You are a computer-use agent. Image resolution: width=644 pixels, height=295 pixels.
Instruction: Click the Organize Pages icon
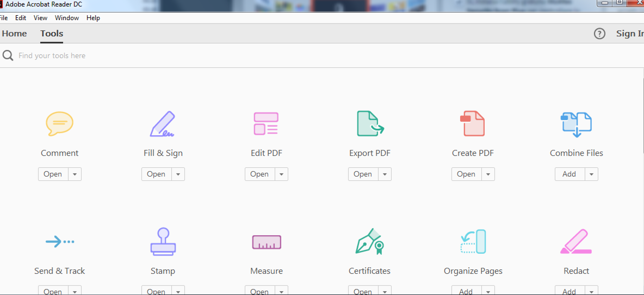473,241
